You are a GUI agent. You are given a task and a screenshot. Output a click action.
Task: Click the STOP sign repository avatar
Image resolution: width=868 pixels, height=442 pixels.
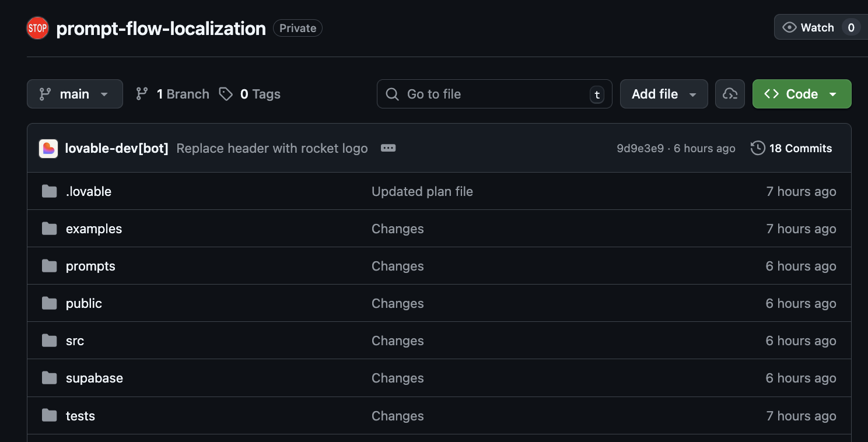click(x=37, y=28)
